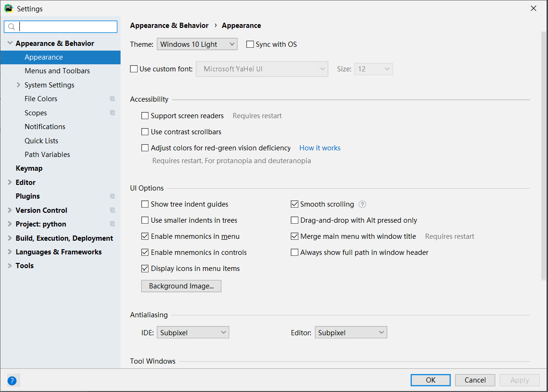Screen dimensions: 548x392
Task: Click the PyCharm logo in title bar
Action: (9, 8)
